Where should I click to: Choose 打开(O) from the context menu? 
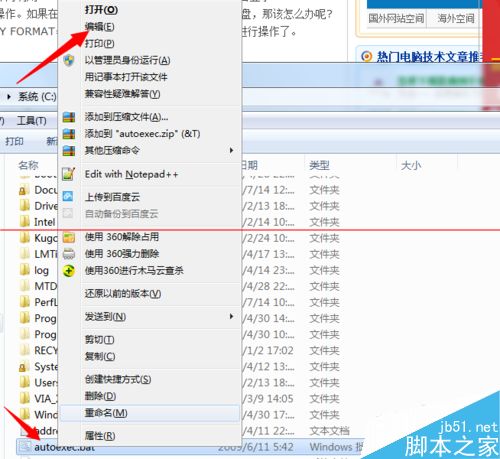pos(101,10)
